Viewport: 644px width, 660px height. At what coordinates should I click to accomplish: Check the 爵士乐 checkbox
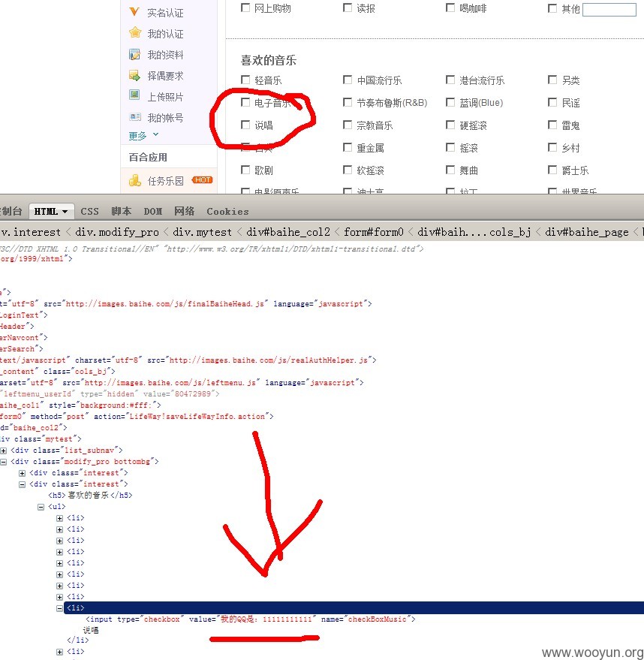pos(552,170)
